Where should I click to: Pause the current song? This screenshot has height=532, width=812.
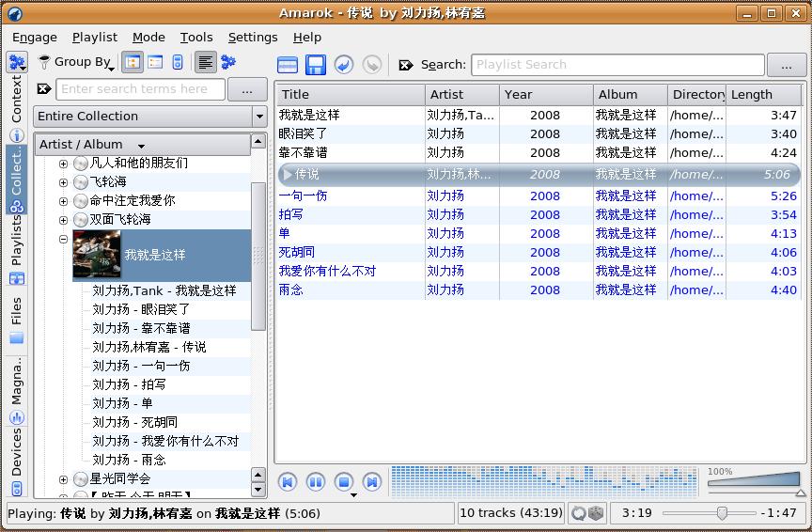(x=316, y=482)
